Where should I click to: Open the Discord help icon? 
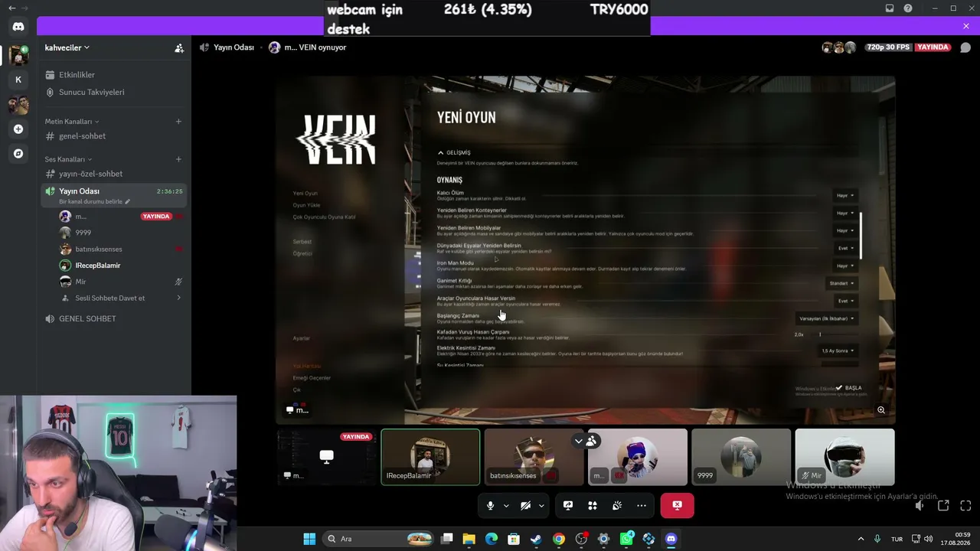(908, 8)
